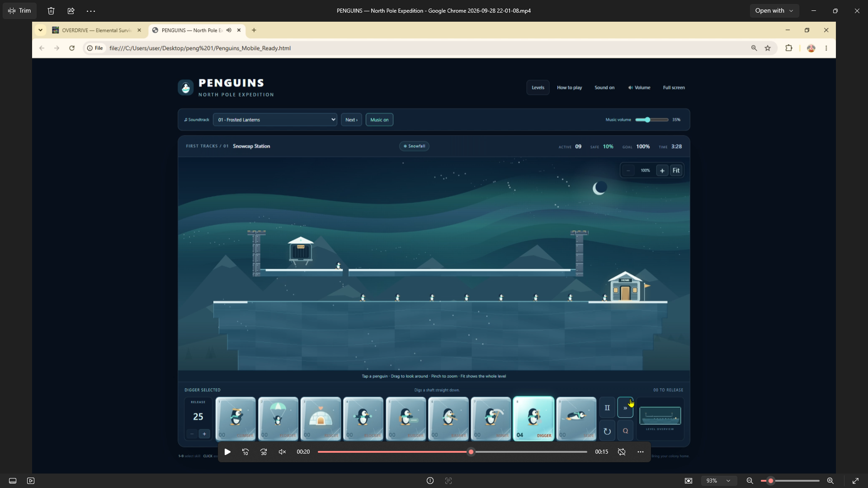Click the Trim video button
Screen dimensions: 868x488
pyautogui.click(x=19, y=11)
